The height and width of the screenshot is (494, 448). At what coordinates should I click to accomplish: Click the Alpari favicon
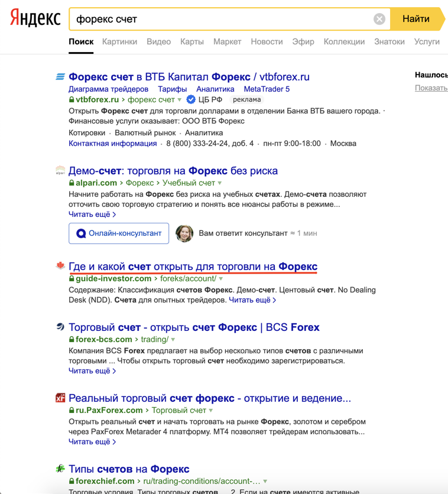tap(60, 171)
